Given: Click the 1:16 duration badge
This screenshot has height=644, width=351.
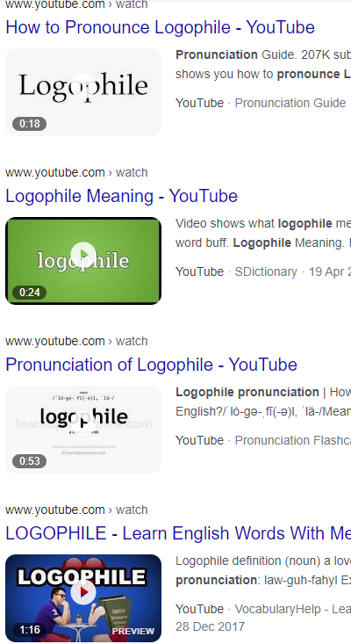Looking at the screenshot, I should point(30,630).
